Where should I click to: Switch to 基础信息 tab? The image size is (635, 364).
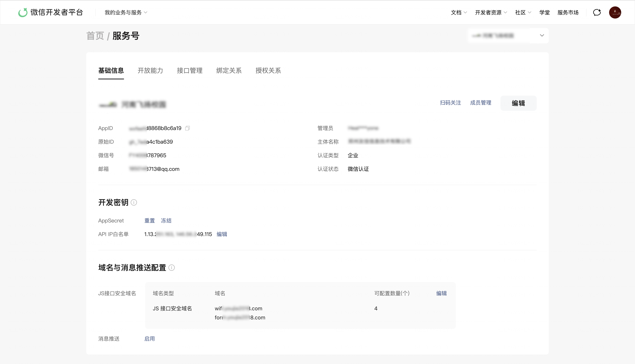[111, 71]
